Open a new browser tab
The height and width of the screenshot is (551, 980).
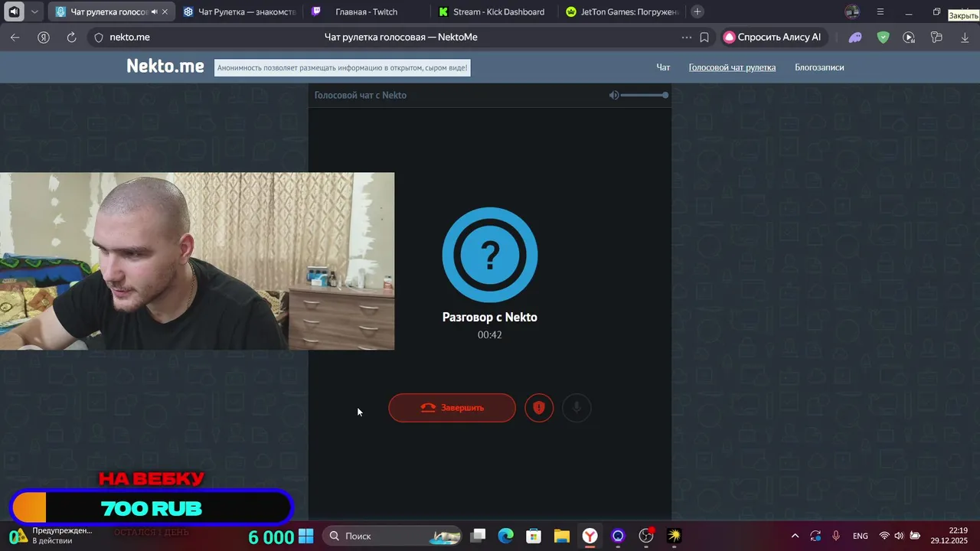(697, 11)
